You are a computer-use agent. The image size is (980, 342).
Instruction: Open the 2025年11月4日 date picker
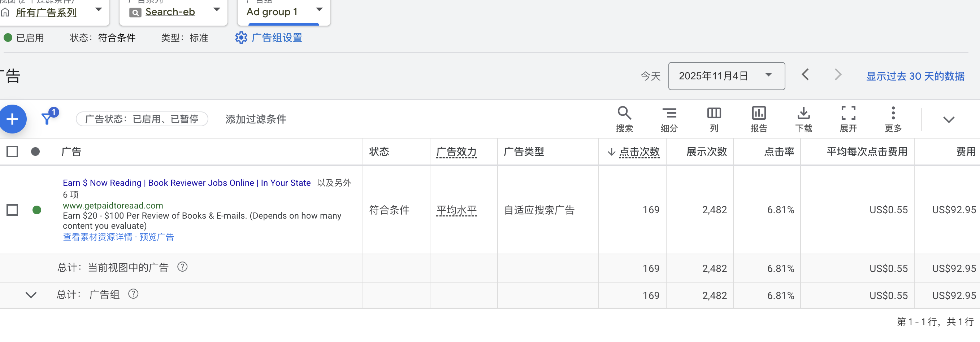click(x=726, y=76)
